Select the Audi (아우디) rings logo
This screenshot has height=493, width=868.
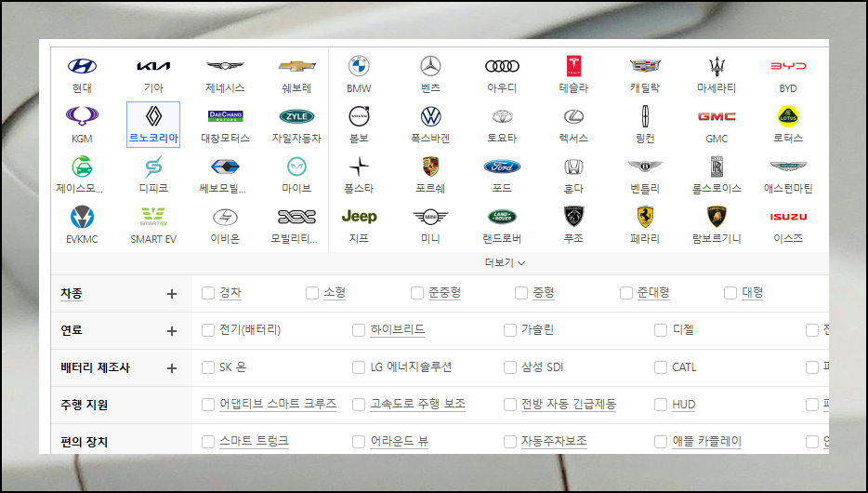coord(502,66)
